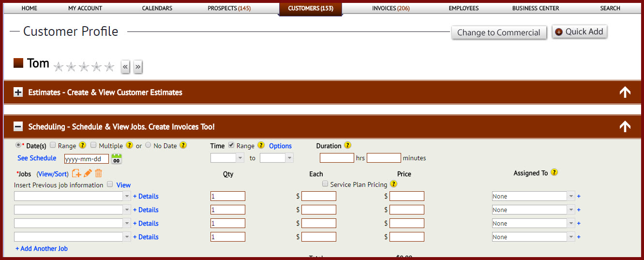Click up arrow on Scheduling bar
Screen dimensions: 644x260
pyautogui.click(x=625, y=126)
